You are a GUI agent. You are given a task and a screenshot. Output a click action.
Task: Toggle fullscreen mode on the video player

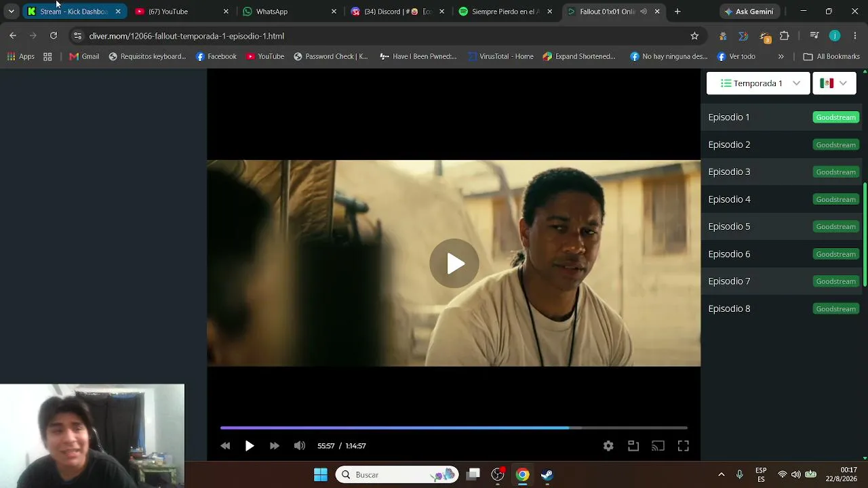point(683,446)
